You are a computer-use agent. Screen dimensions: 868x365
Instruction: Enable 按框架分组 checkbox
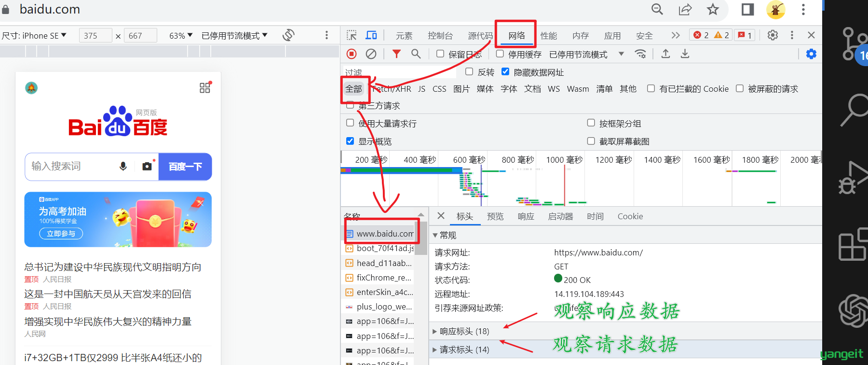point(591,123)
